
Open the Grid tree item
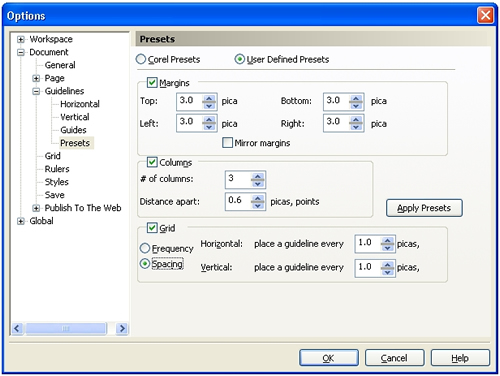pos(53,156)
